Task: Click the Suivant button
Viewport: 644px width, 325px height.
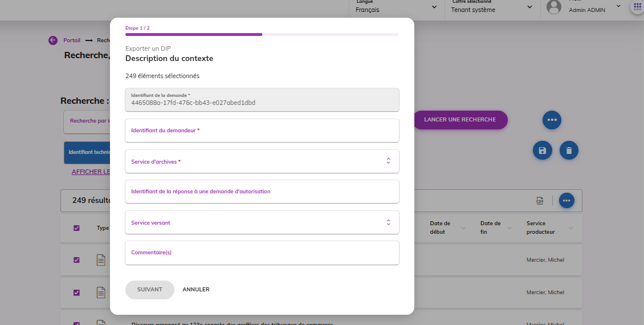Action: click(x=149, y=290)
